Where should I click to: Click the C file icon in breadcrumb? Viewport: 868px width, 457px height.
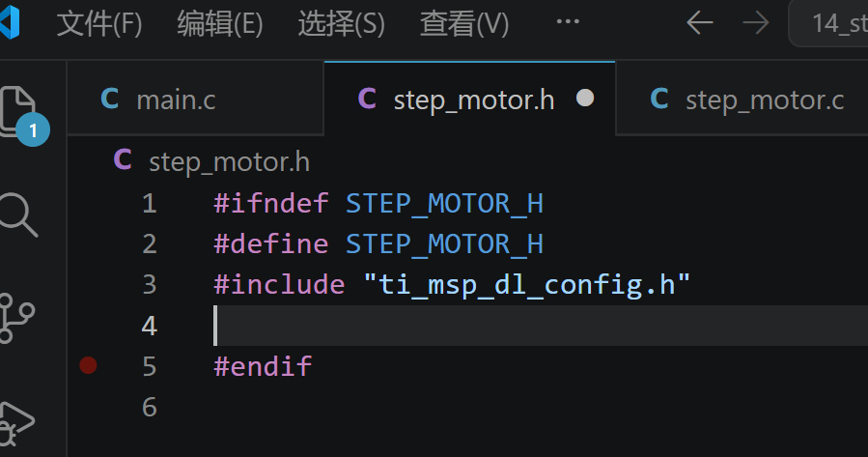click(x=123, y=160)
